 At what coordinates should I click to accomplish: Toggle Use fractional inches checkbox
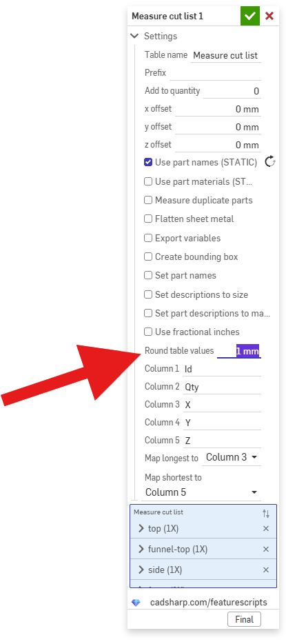click(x=148, y=332)
